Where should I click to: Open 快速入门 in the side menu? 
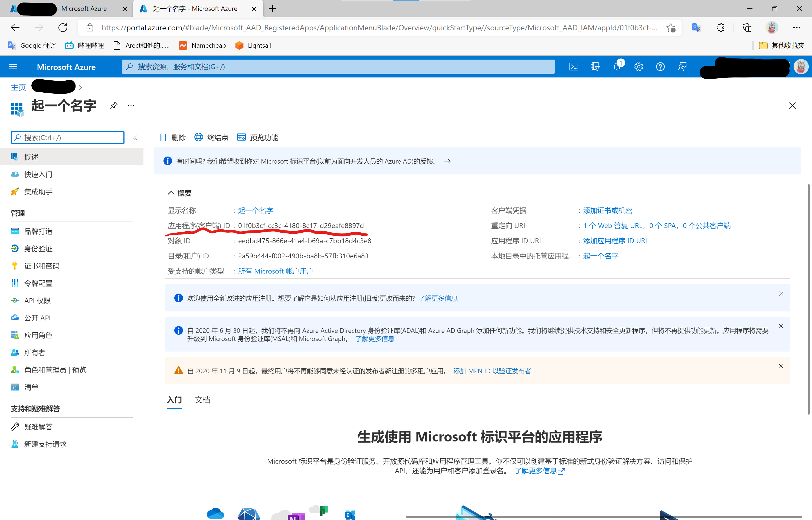(x=71, y=174)
